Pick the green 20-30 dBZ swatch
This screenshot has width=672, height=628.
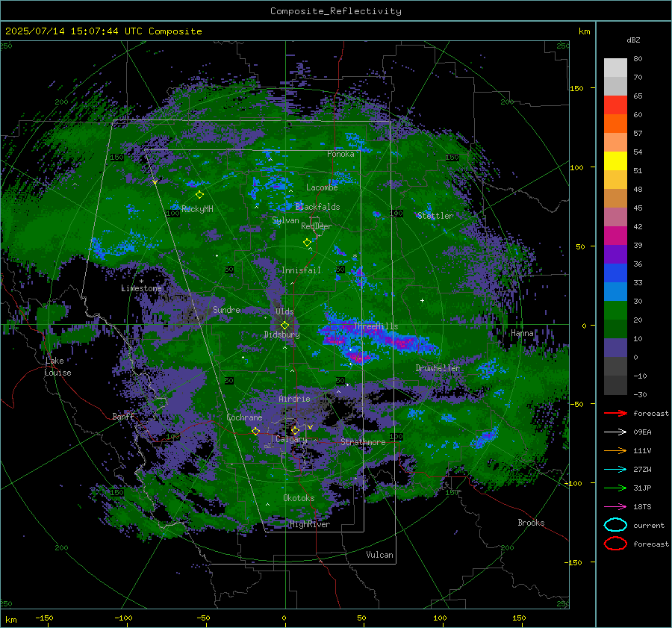click(x=615, y=311)
